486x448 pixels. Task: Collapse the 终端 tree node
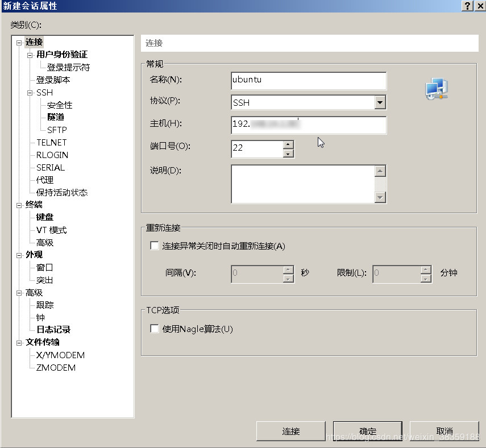19,205
